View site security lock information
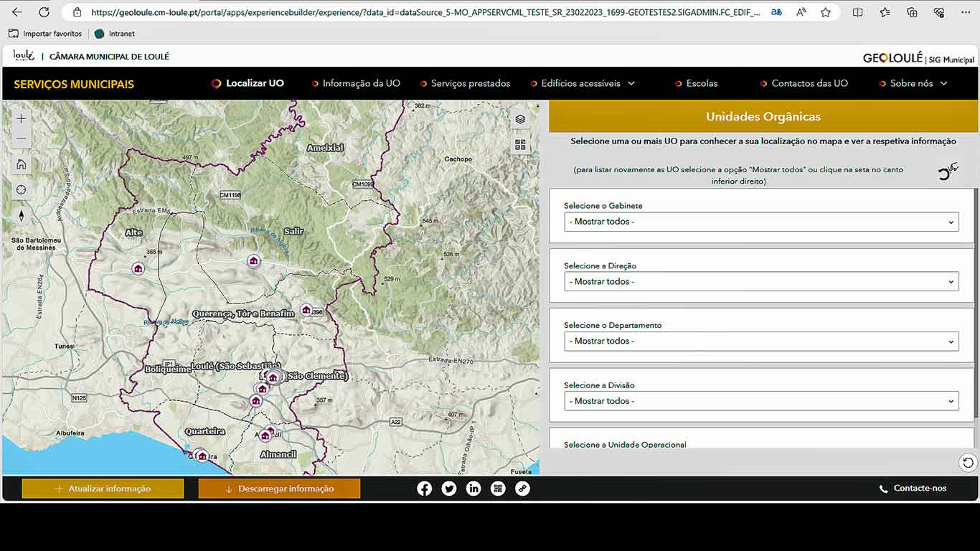 77,12
